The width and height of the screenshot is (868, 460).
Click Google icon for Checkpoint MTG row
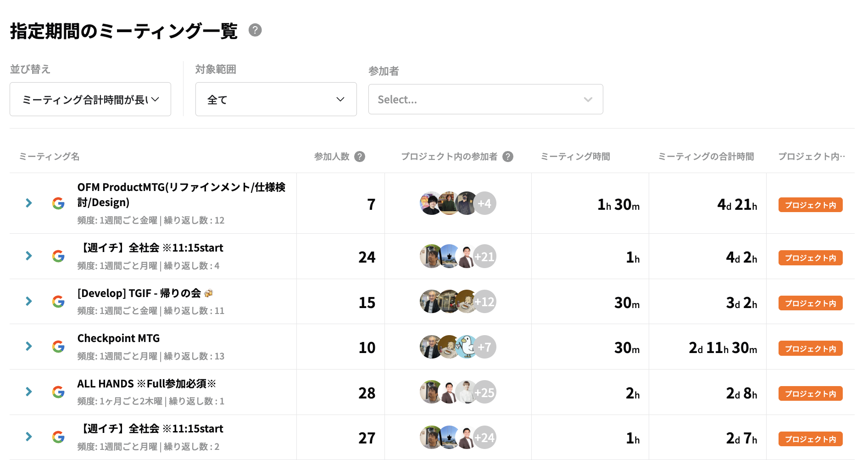tap(58, 347)
